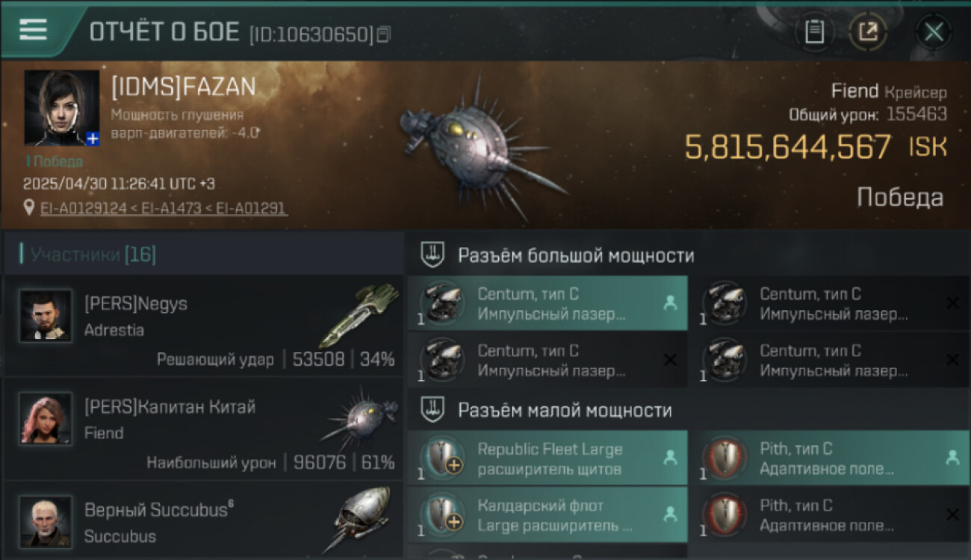Add FAZAN via portrait plus badge
The image size is (971, 560).
tap(92, 138)
